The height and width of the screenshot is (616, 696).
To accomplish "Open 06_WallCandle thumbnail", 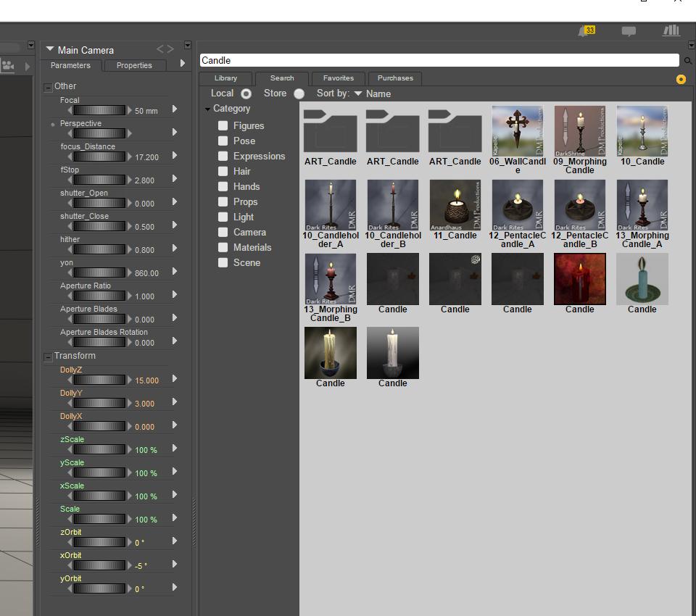I will pos(517,131).
